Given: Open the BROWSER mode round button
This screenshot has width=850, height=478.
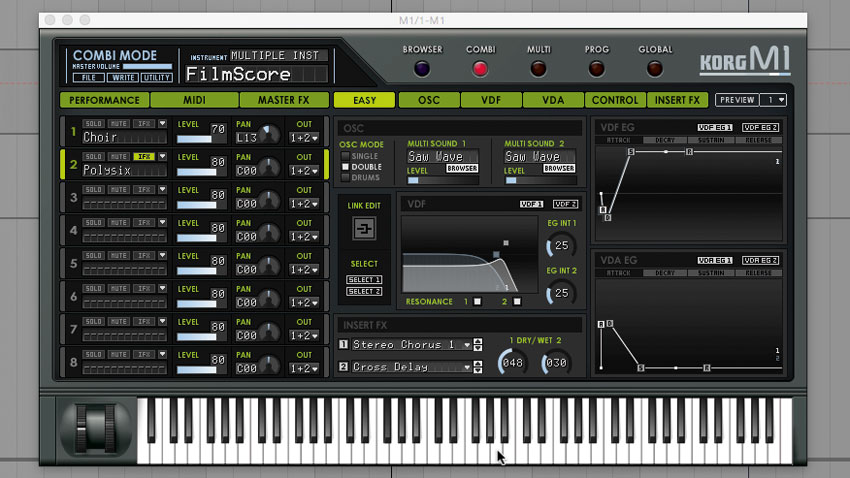Looking at the screenshot, I should [x=422, y=69].
